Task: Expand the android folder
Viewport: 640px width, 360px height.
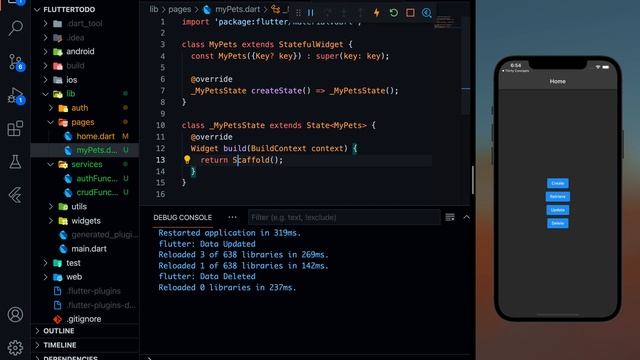Action: (x=45, y=51)
